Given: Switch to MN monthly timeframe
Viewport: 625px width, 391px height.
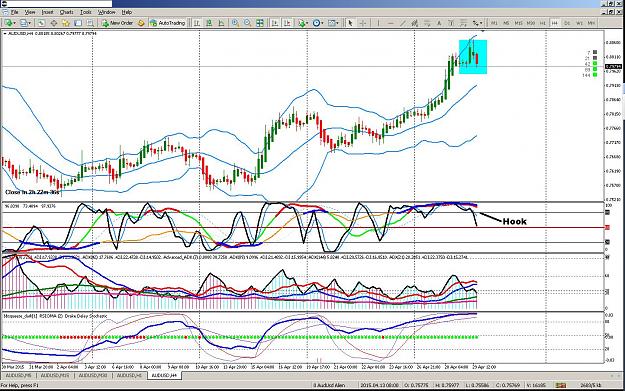Looking at the screenshot, I should [591, 23].
